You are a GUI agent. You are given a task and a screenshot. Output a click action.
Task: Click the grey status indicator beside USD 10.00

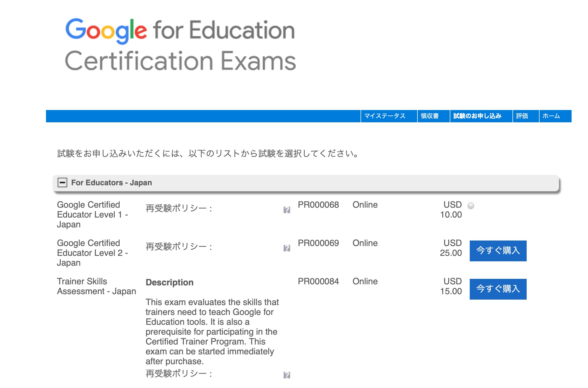tap(471, 205)
